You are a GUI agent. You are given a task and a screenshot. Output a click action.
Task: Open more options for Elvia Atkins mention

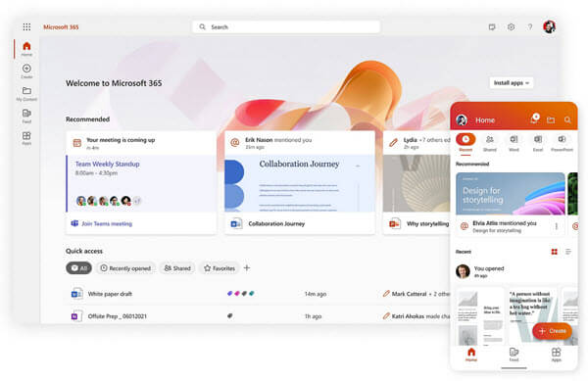[x=557, y=226]
